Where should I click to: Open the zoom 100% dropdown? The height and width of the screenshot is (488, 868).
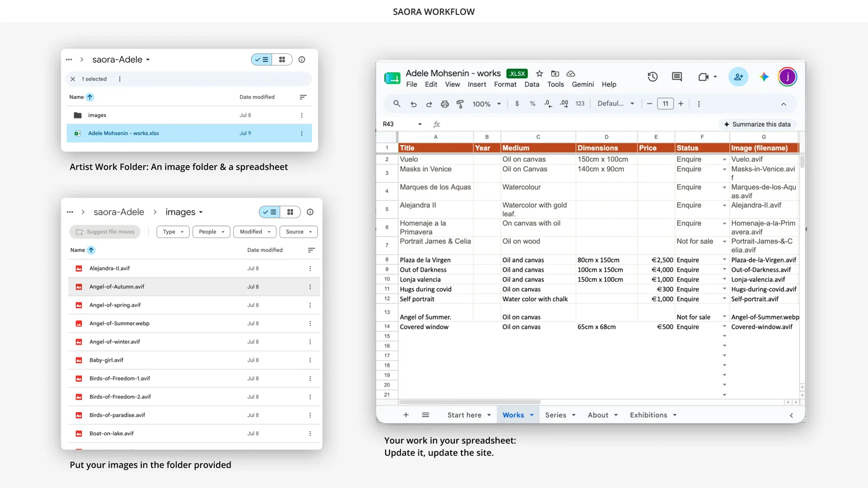coord(487,104)
